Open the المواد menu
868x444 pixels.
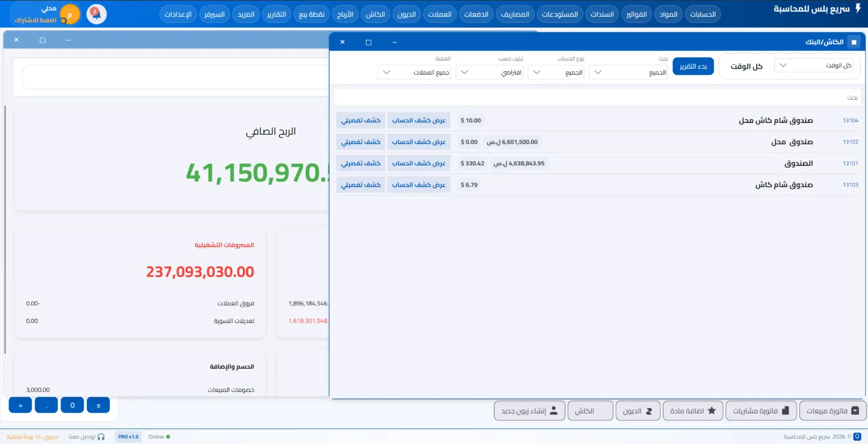[x=668, y=14]
